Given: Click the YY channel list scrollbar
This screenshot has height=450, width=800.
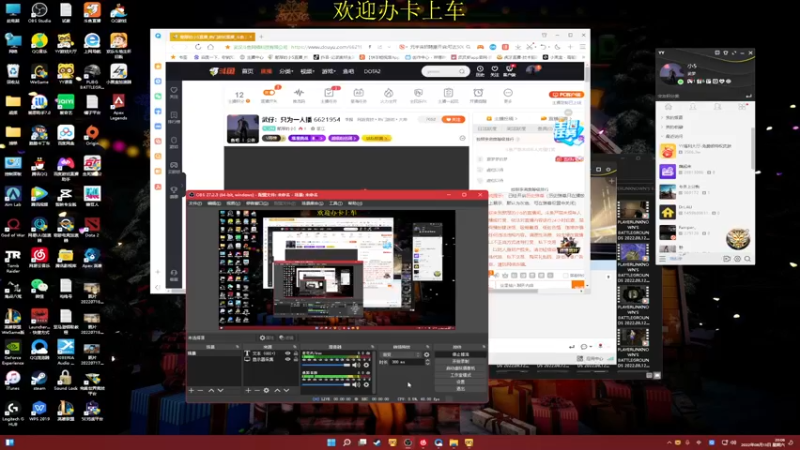Looking at the screenshot, I should tap(753, 148).
